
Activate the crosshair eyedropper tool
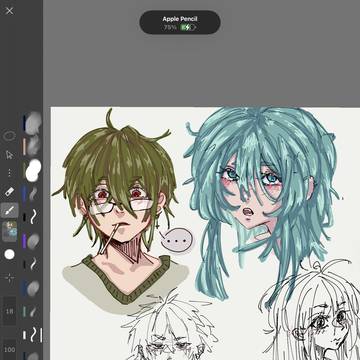[9, 277]
